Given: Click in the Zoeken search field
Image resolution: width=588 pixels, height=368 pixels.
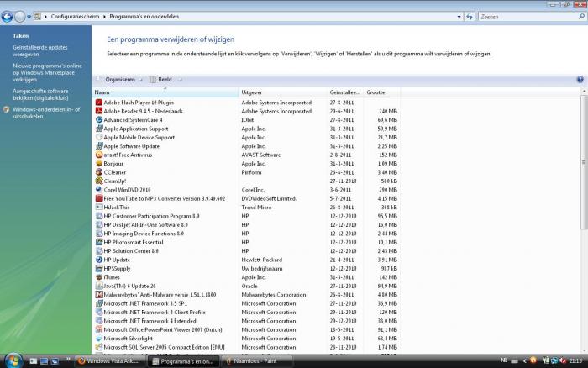Looking at the screenshot, I should pyautogui.click(x=525, y=16).
